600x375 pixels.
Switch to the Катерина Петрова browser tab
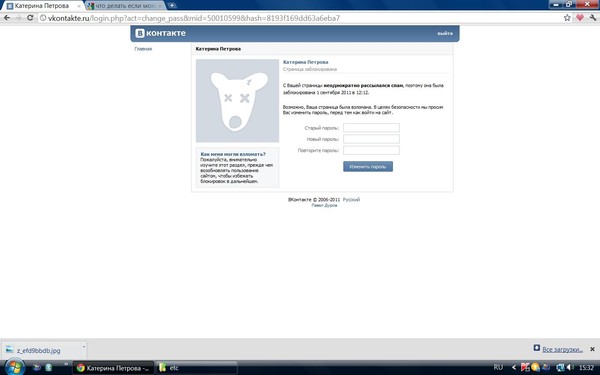point(42,6)
